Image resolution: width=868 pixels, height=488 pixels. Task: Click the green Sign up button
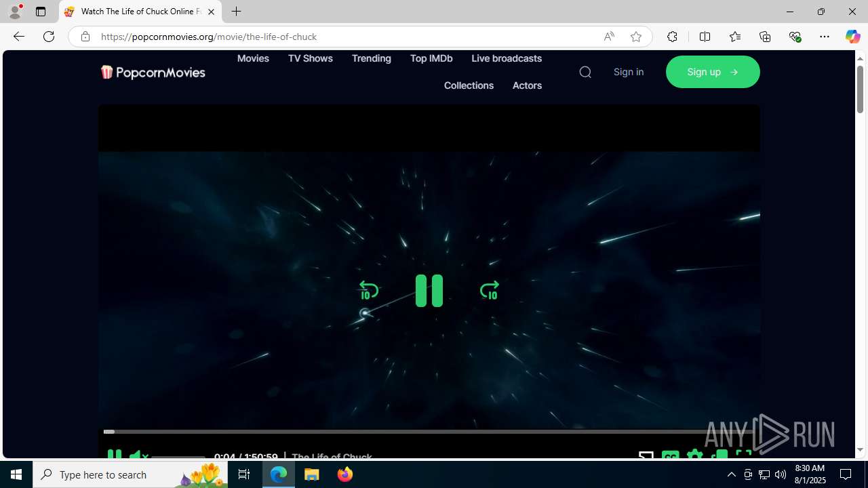point(713,72)
